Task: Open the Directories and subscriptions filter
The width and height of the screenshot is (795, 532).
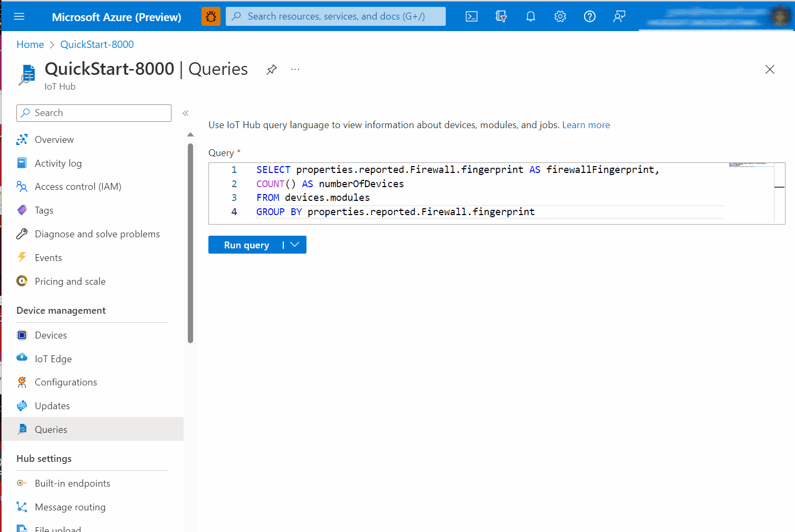Action: click(501, 16)
